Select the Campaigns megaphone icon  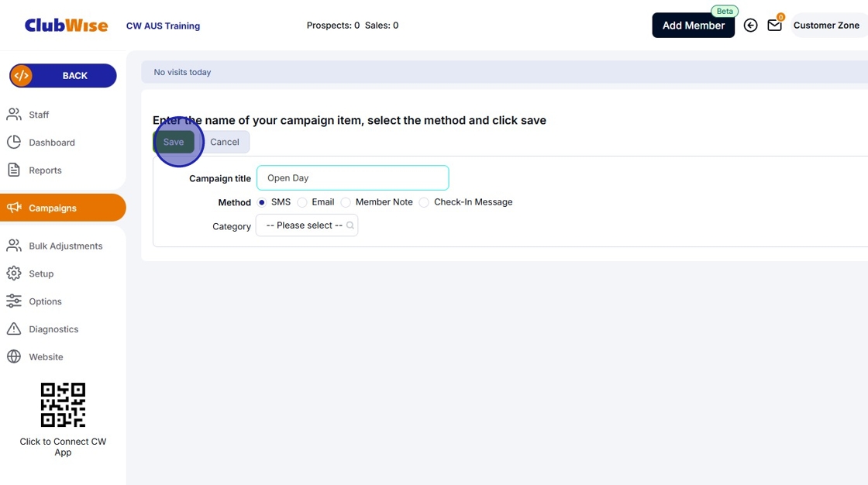(x=15, y=208)
